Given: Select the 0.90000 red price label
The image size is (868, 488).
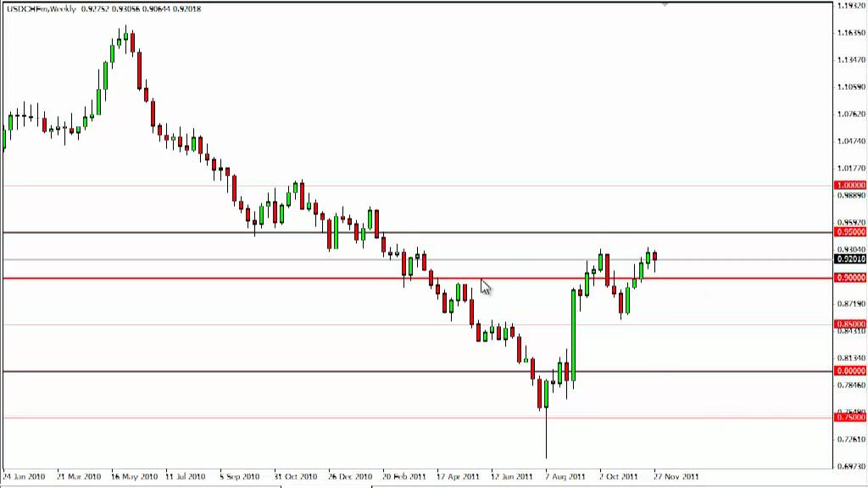Looking at the screenshot, I should click(850, 278).
